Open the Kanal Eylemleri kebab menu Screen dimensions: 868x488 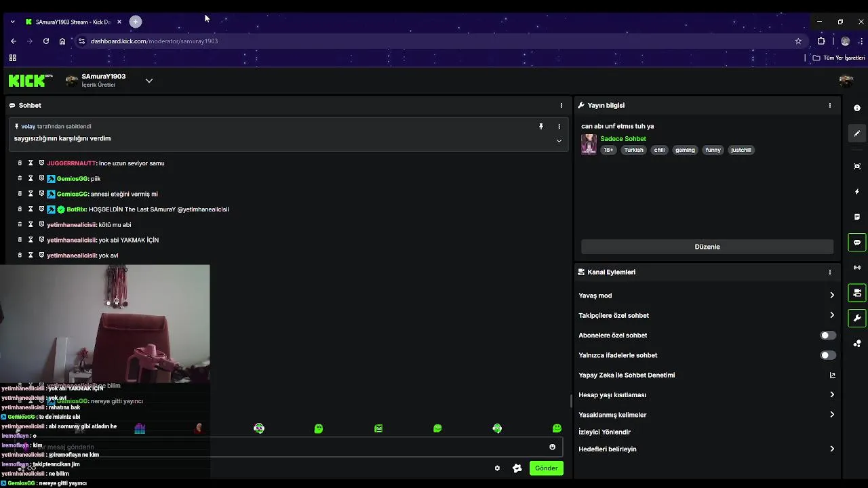point(829,272)
